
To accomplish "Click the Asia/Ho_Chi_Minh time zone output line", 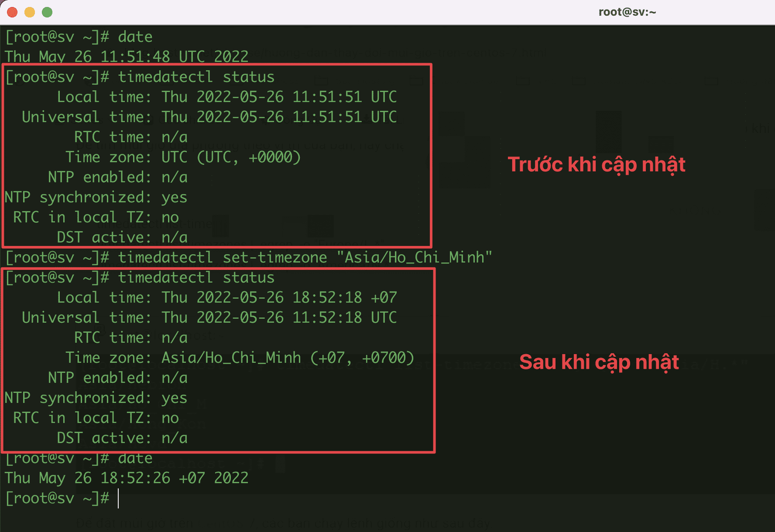I will (240, 358).
